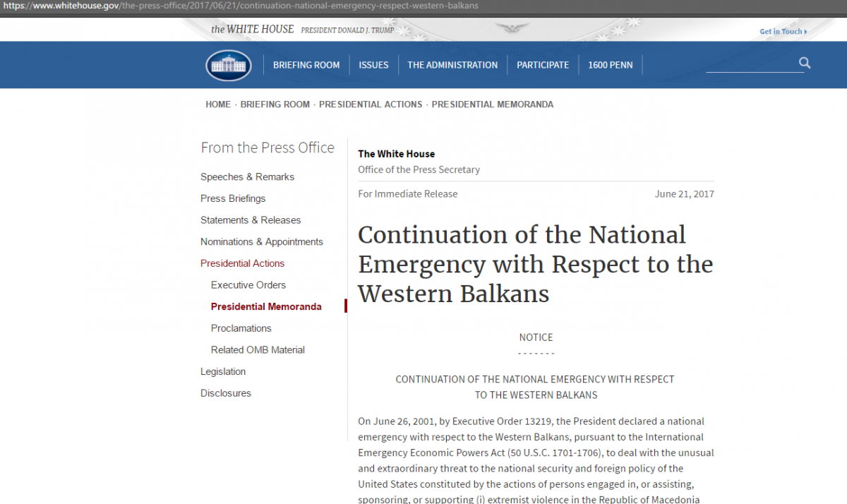Image resolution: width=847 pixels, height=504 pixels.
Task: Click the article headline about Western Balkans
Action: [x=536, y=264]
